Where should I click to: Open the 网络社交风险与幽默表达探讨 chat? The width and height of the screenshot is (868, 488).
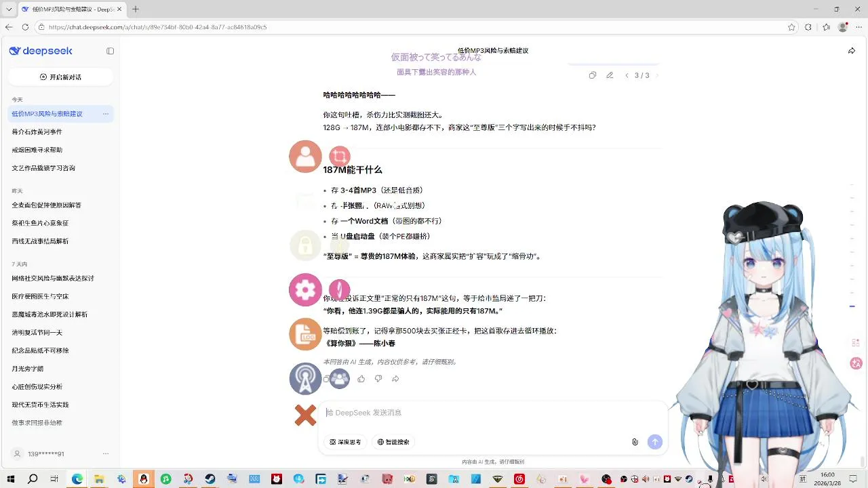[x=53, y=278]
